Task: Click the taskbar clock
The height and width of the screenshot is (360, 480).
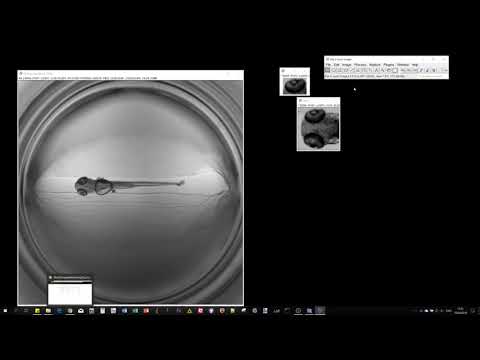Action: click(461, 311)
